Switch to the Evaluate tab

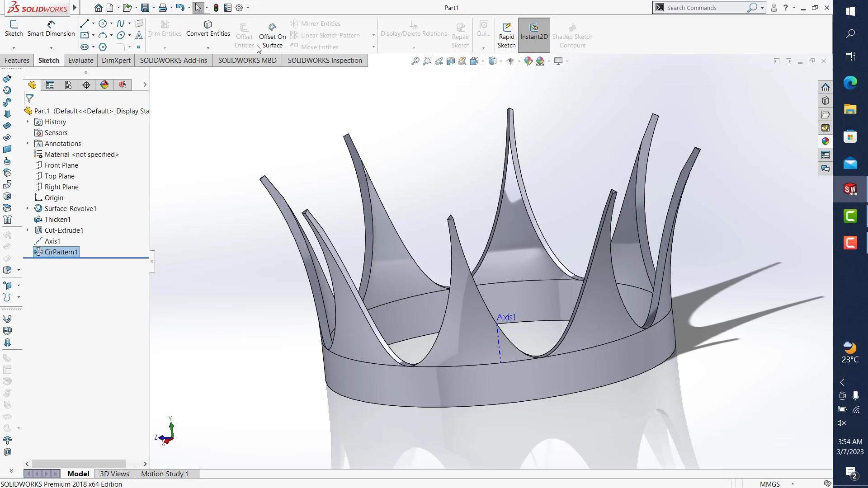(x=80, y=61)
